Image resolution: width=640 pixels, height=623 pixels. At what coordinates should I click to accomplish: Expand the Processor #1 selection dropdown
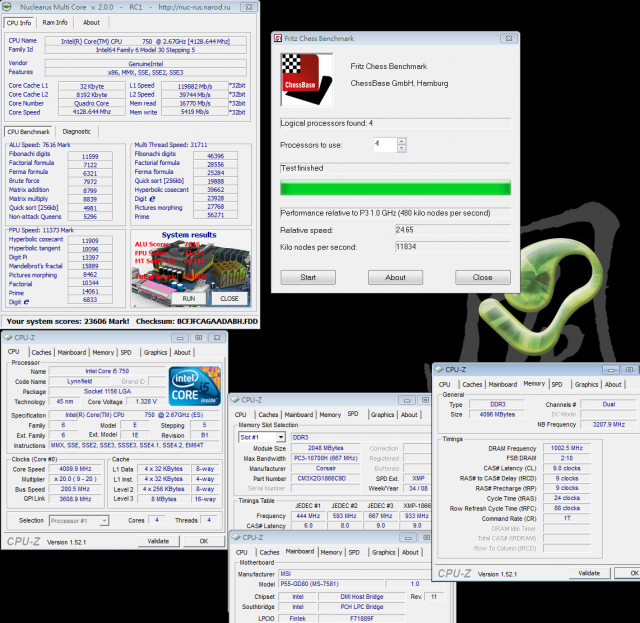(x=104, y=521)
